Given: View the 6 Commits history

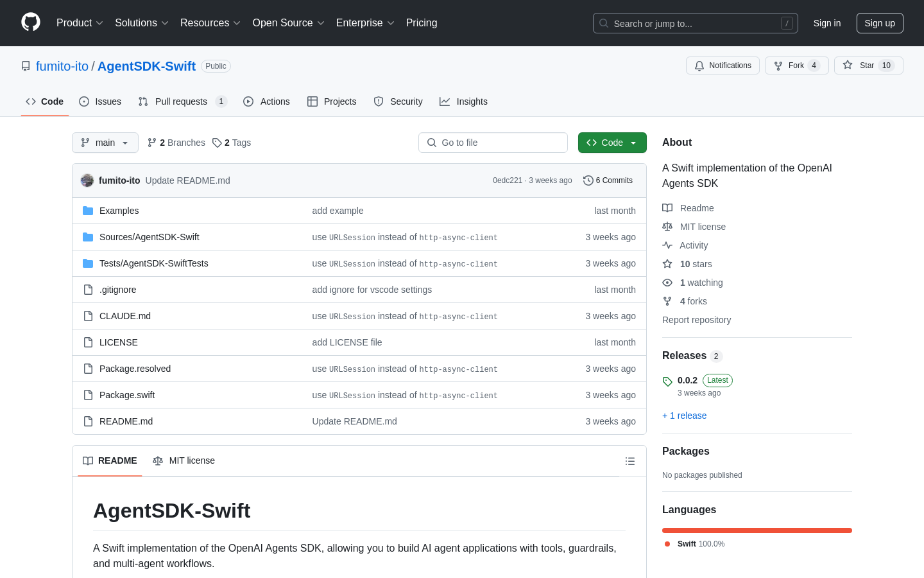Looking at the screenshot, I should 608,180.
